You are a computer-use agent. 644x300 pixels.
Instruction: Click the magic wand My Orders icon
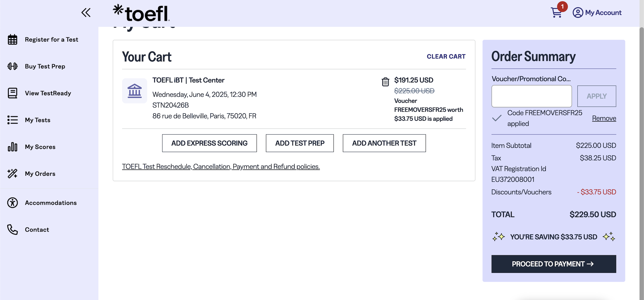click(12, 174)
